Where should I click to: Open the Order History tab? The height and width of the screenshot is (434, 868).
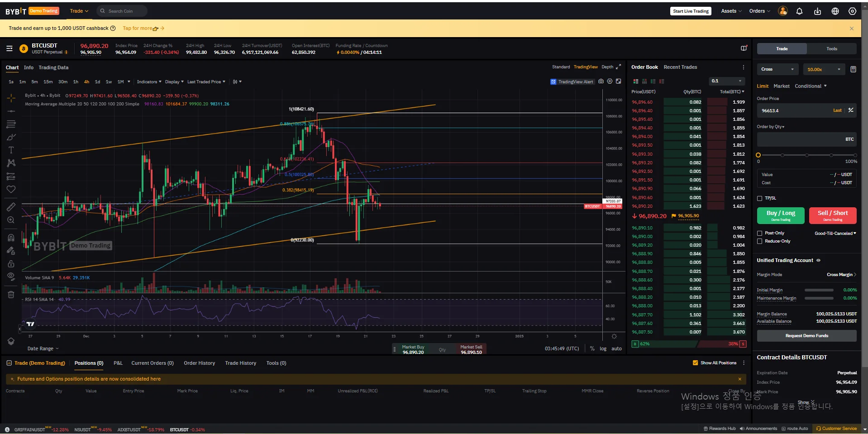tap(199, 363)
